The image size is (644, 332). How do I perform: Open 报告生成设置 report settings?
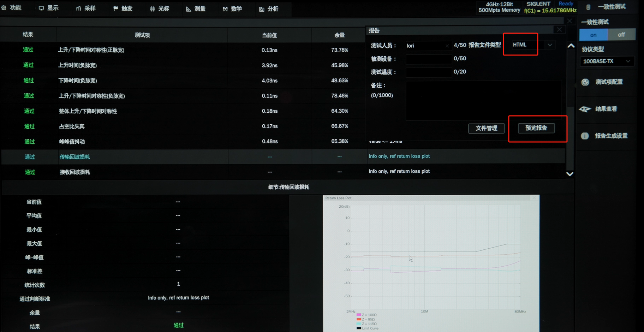pyautogui.click(x=606, y=136)
